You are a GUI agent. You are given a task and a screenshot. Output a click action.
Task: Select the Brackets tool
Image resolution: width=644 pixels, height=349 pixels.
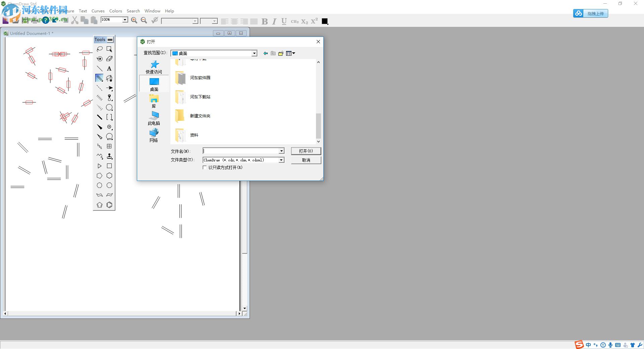pyautogui.click(x=109, y=117)
